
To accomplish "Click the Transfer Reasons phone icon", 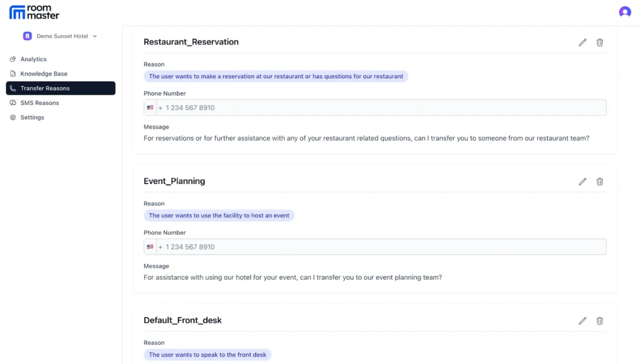I will 13,88.
